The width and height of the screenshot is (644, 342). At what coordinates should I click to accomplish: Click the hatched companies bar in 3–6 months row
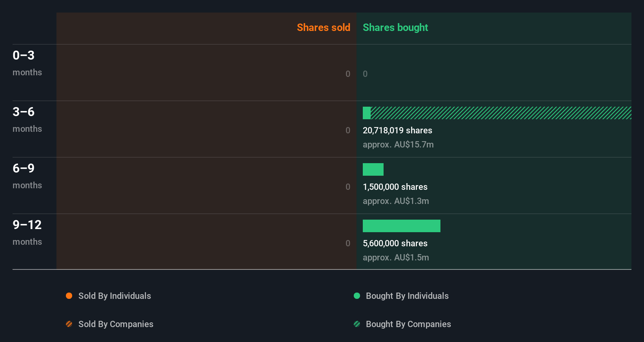pyautogui.click(x=501, y=113)
